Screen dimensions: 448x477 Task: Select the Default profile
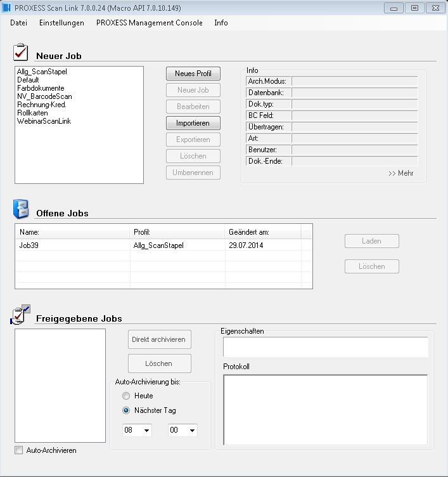(x=28, y=80)
